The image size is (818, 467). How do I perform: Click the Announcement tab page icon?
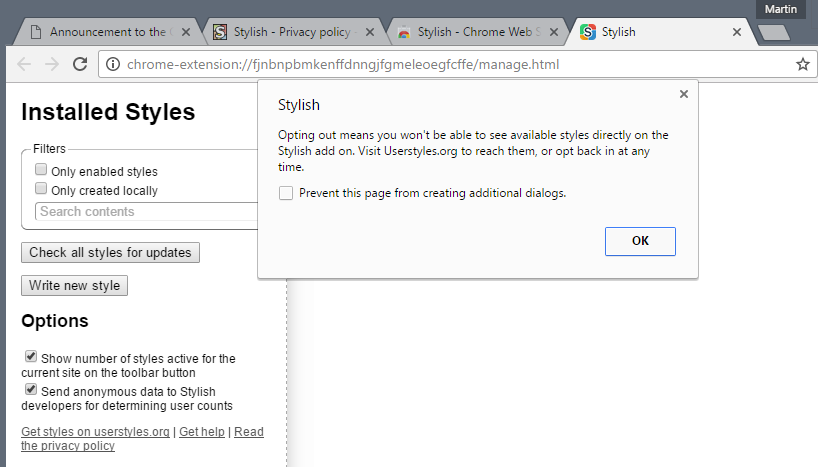35,32
